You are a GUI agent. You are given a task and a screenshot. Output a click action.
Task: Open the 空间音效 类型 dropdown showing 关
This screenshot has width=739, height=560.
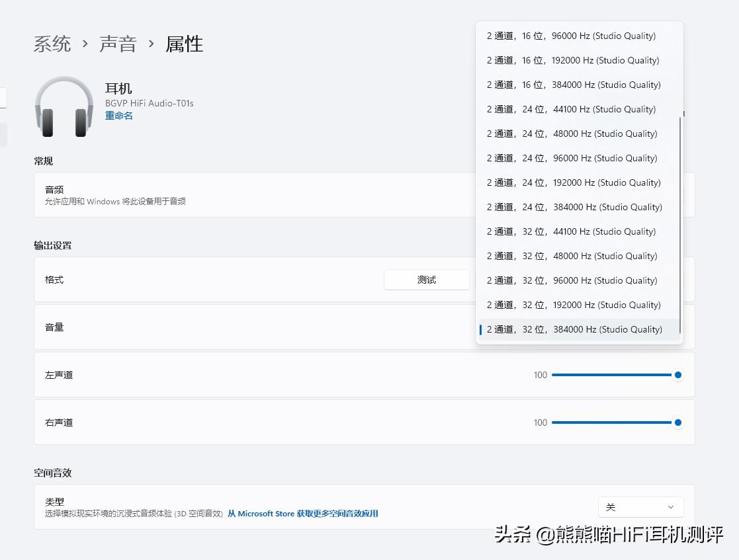pyautogui.click(x=640, y=506)
